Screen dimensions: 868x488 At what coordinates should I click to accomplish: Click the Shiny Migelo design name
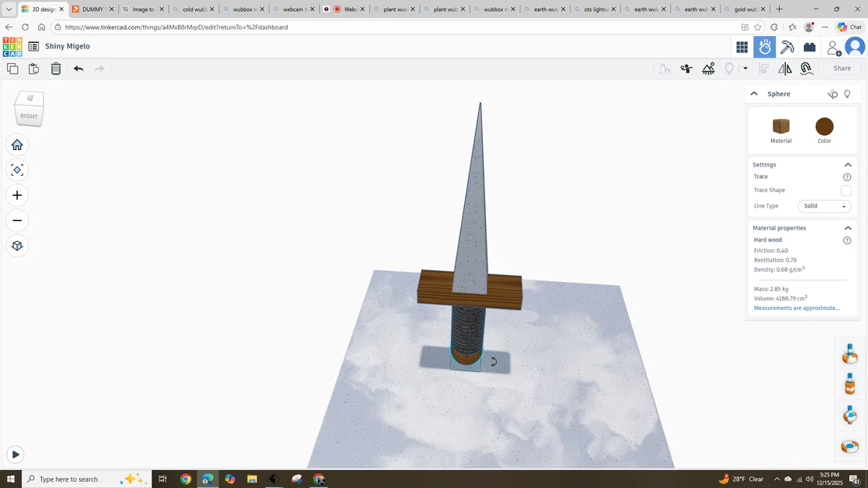pos(67,47)
